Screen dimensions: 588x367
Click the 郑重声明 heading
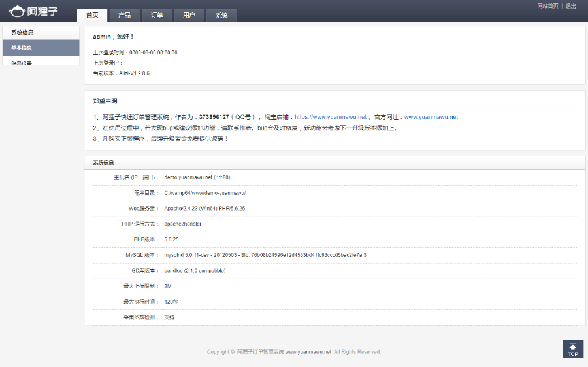[x=105, y=101]
